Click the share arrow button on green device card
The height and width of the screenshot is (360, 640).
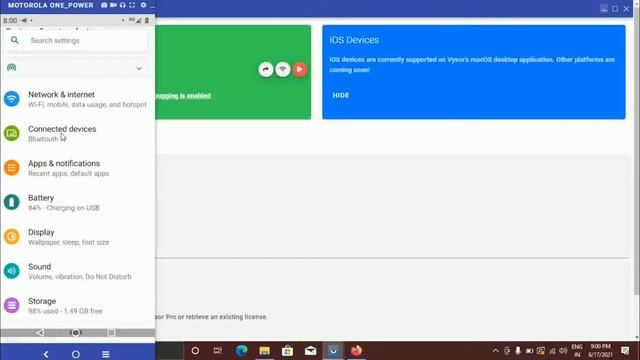266,69
